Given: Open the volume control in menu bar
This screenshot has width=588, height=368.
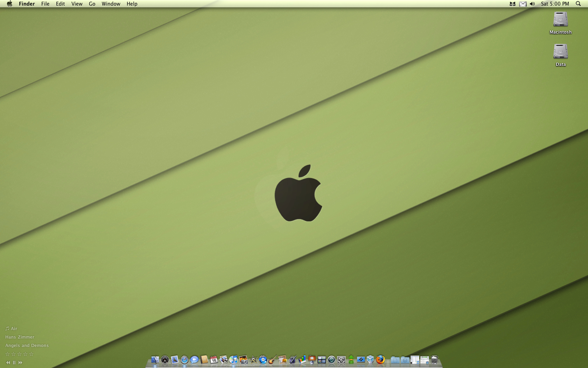Looking at the screenshot, I should (532, 4).
